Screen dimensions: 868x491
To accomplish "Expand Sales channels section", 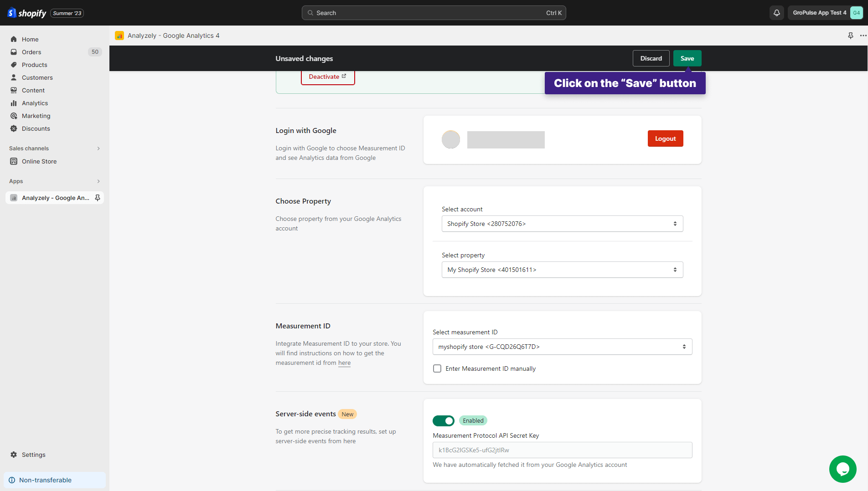I will [98, 148].
